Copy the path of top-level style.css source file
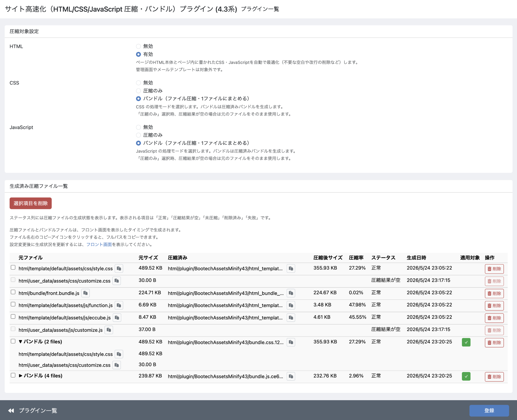 click(119, 268)
